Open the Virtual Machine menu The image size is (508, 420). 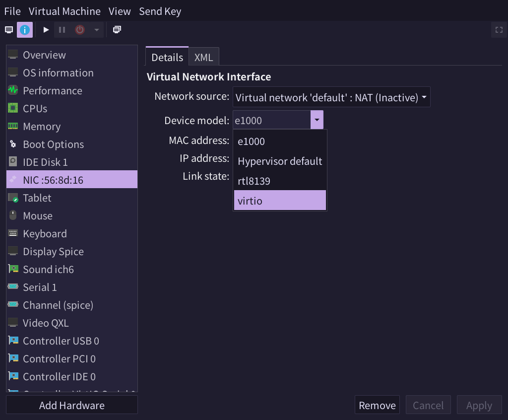64,11
